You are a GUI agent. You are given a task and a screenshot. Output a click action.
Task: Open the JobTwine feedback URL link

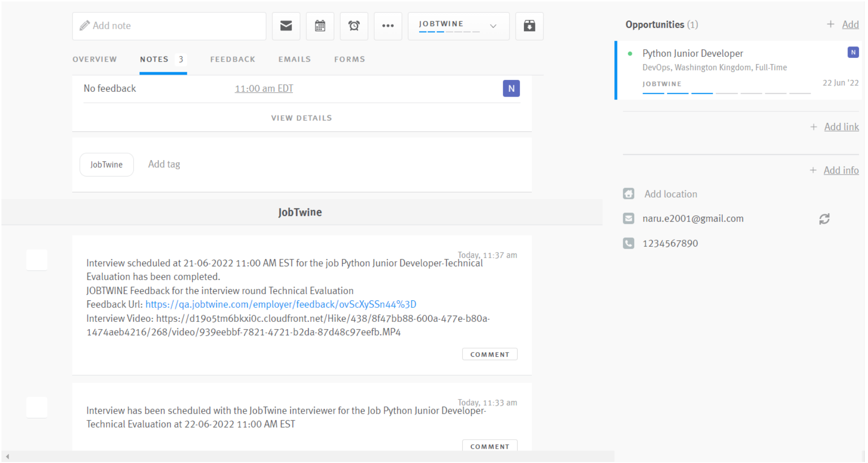pos(281,304)
